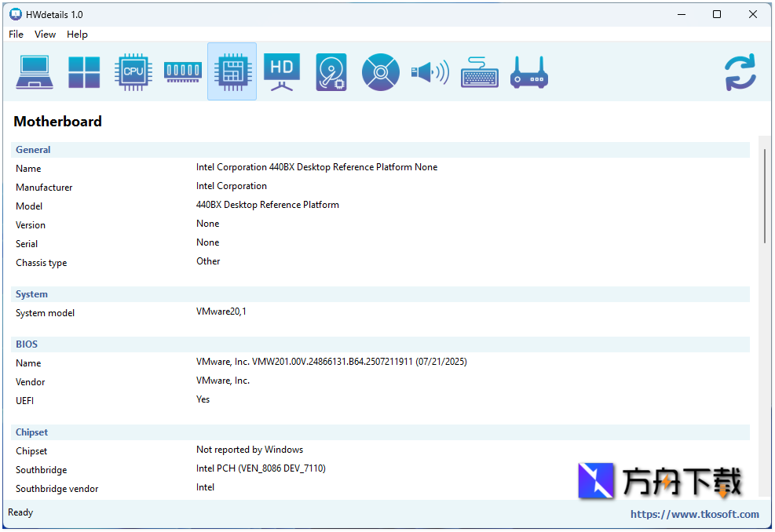Open the RAM memory module section
Image resolution: width=775 pixels, height=532 pixels.
[183, 72]
